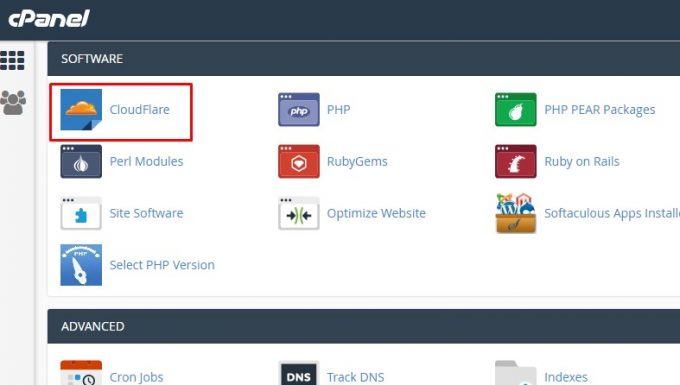This screenshot has height=385, width=680.
Task: Click the Cron Jobs link
Action: pyautogui.click(x=137, y=377)
